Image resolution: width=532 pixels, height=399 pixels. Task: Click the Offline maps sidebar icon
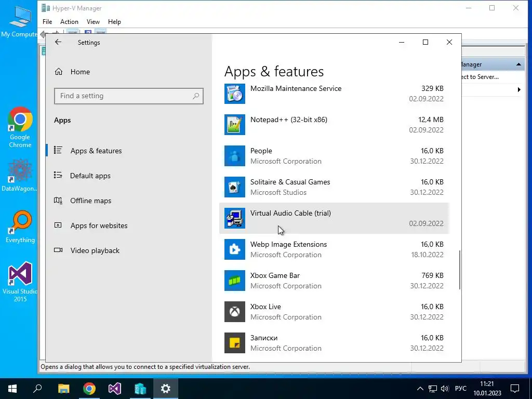tap(58, 201)
